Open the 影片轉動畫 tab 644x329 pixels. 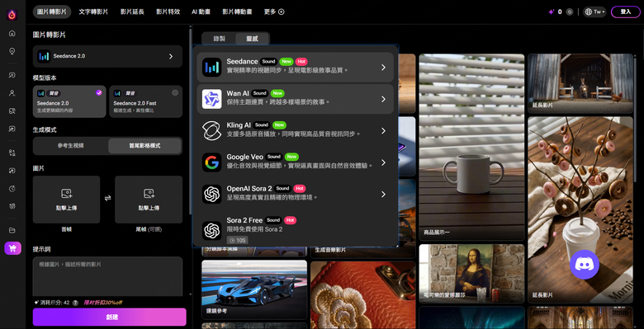238,12
